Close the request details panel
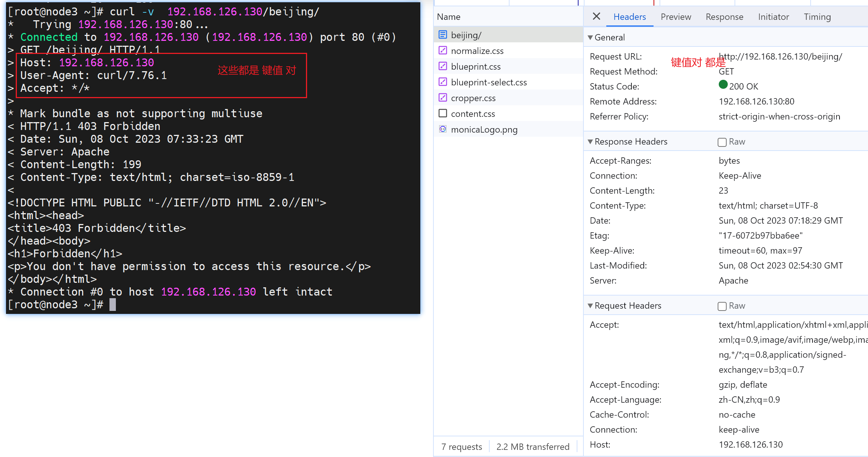 [x=597, y=16]
